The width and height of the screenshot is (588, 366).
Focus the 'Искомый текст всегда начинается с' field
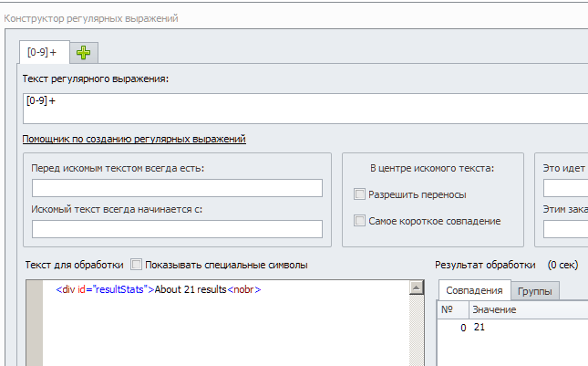(x=177, y=228)
